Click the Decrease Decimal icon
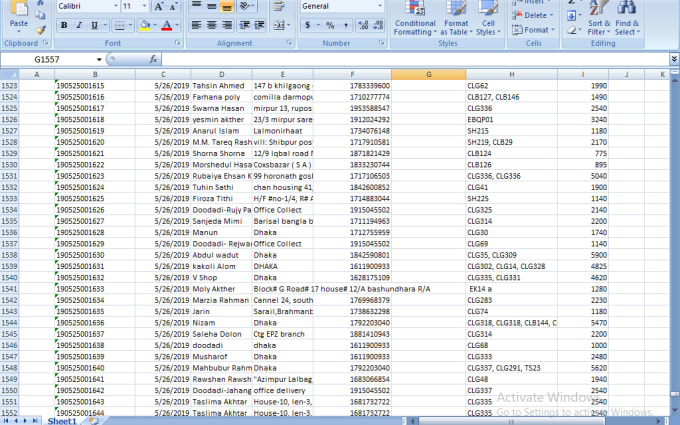680x425 pixels. (x=378, y=25)
